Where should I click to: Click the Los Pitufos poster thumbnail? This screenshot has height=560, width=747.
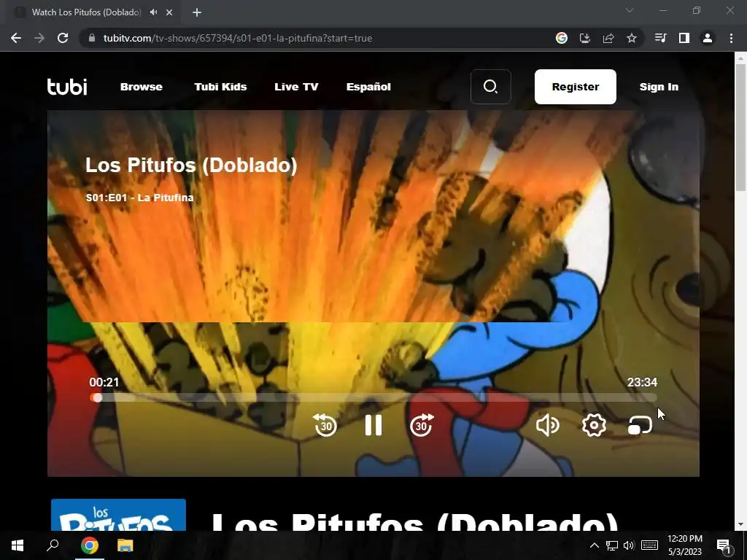pyautogui.click(x=118, y=515)
